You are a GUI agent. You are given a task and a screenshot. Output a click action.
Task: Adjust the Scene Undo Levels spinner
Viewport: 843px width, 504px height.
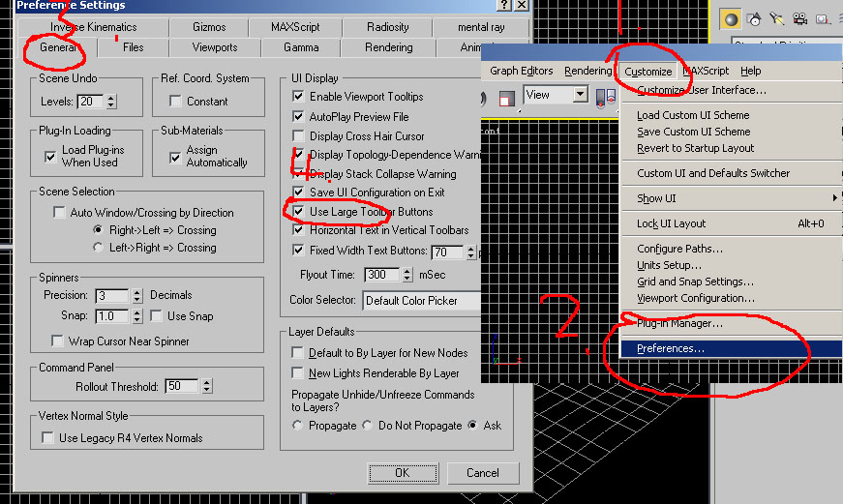click(111, 101)
